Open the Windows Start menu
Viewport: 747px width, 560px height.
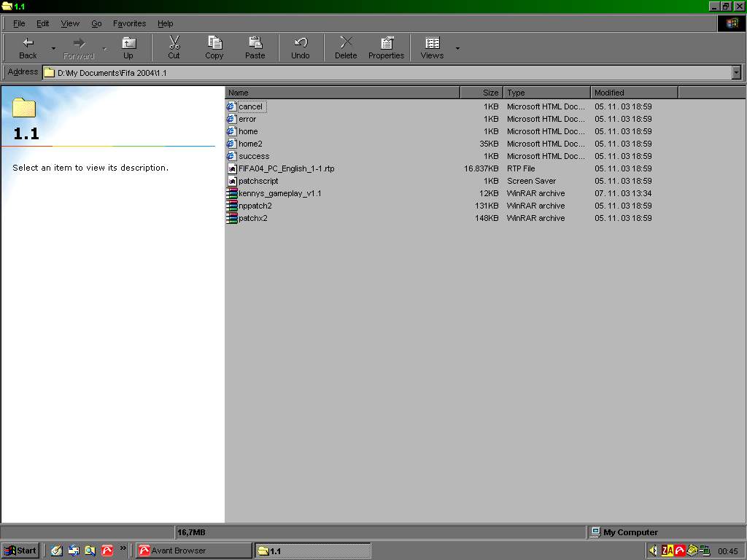click(x=20, y=551)
